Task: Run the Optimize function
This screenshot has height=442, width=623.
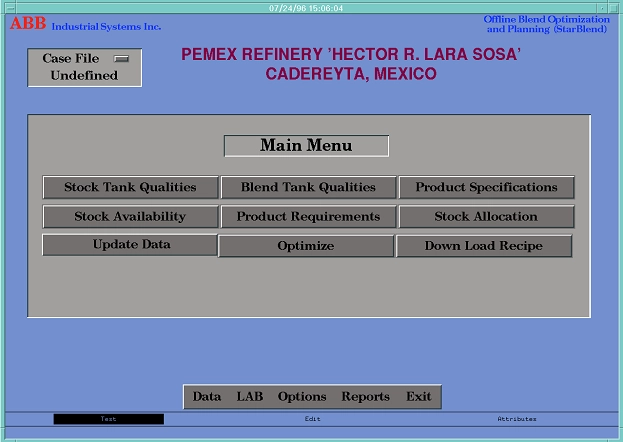Action: point(306,246)
